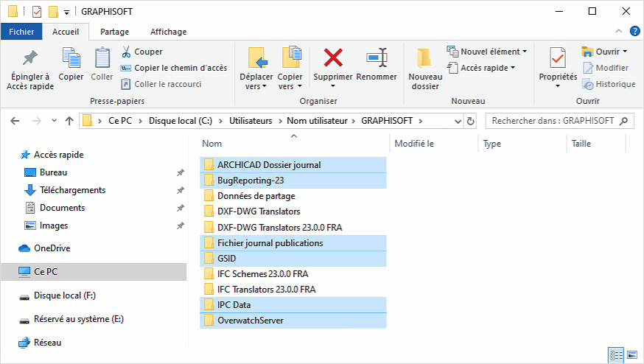
Task: Click the Couper scissors icon
Action: click(126, 52)
